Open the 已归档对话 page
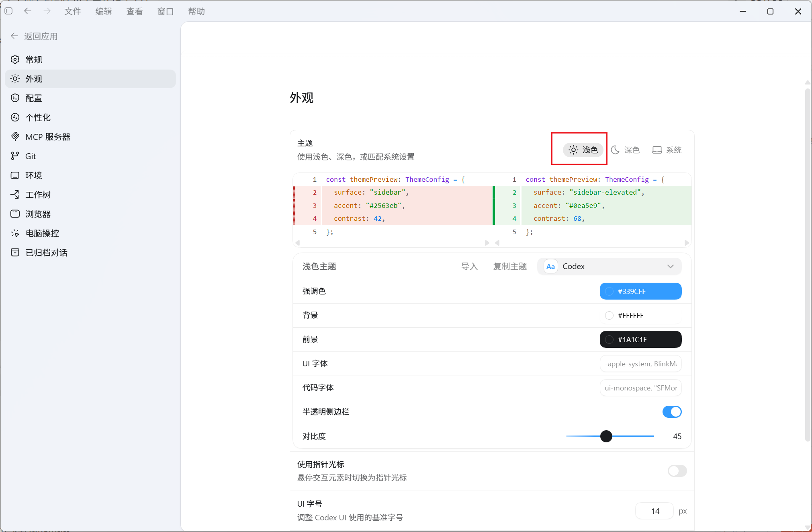This screenshot has height=532, width=812. (x=90, y=253)
